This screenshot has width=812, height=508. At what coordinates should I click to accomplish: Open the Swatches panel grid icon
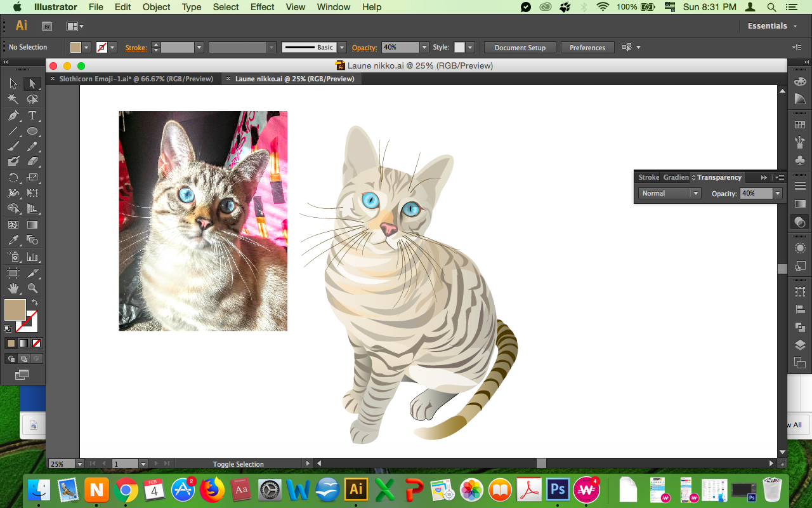pyautogui.click(x=800, y=125)
